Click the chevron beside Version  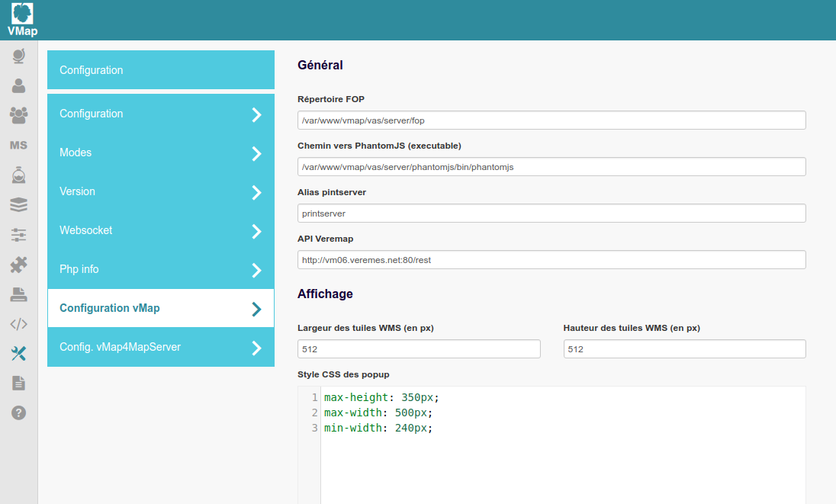click(256, 192)
